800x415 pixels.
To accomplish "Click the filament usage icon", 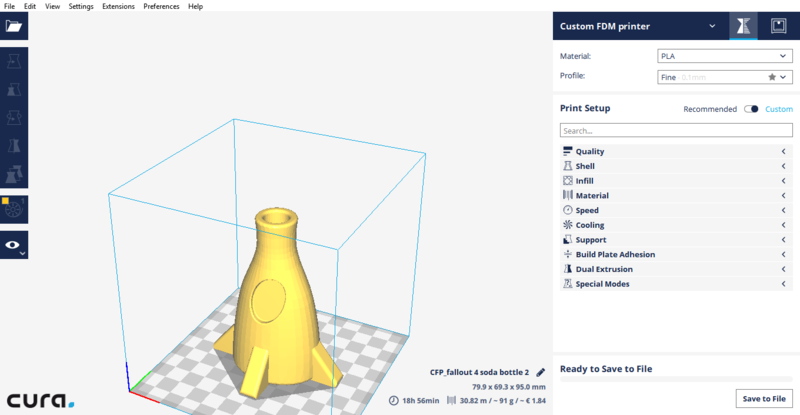I will point(451,400).
